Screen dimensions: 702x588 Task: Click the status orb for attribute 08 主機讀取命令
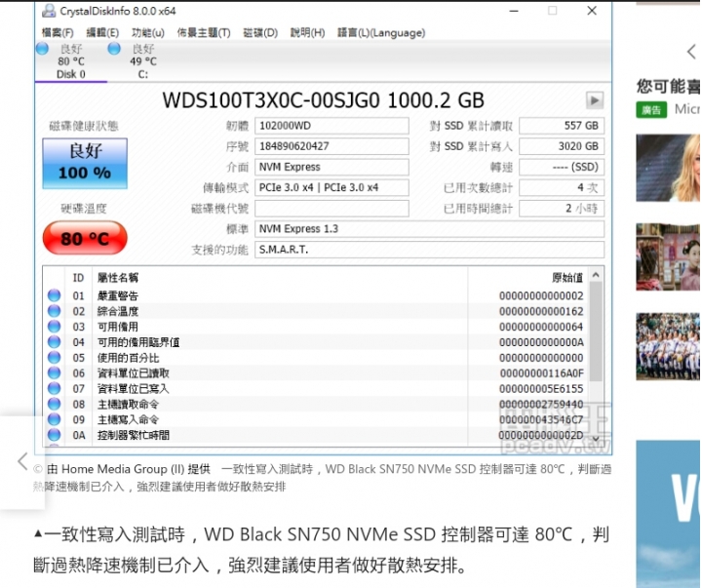pyautogui.click(x=55, y=404)
